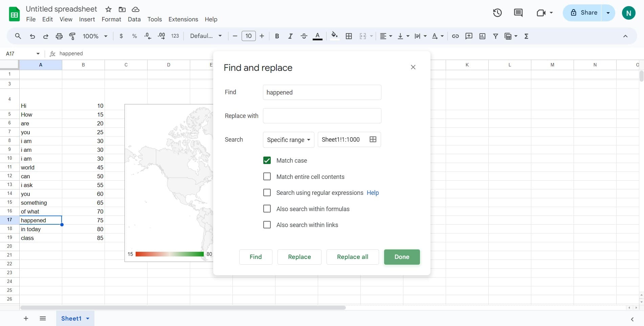Viewport: 644px width, 326px height.
Task: Open the fill color picker
Action: pos(334,36)
